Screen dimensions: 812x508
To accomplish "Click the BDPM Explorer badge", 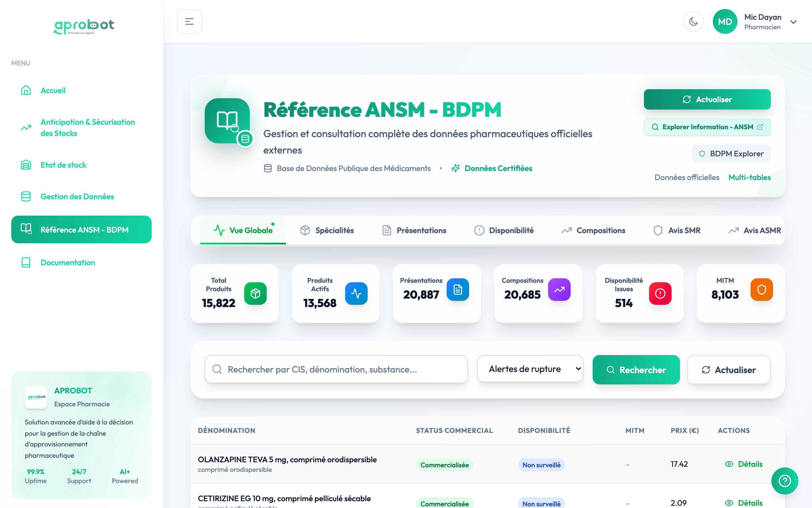I will pos(731,154).
